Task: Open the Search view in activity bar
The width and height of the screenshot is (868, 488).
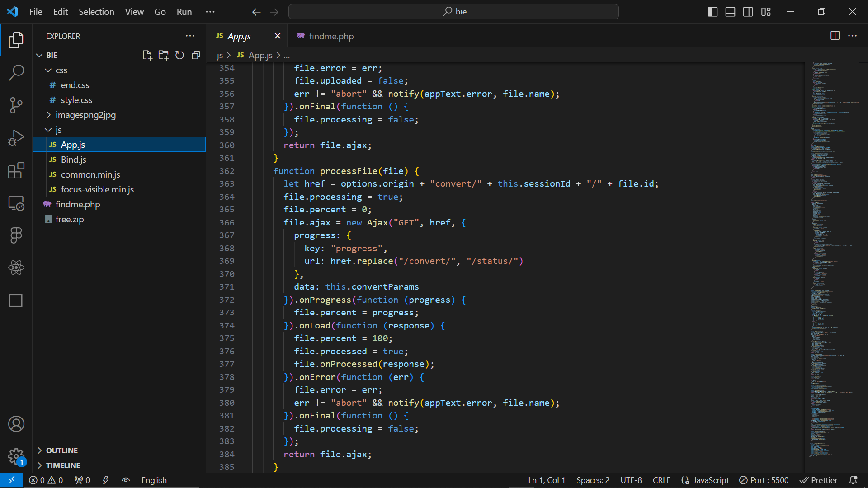Action: coord(16,72)
